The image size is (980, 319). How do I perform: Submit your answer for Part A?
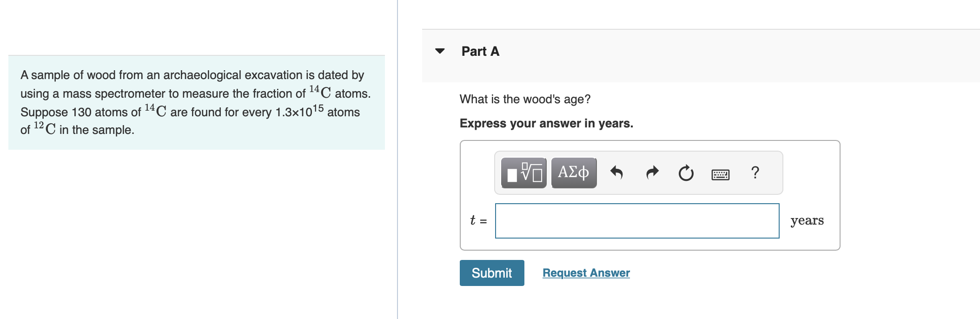pyautogui.click(x=491, y=273)
